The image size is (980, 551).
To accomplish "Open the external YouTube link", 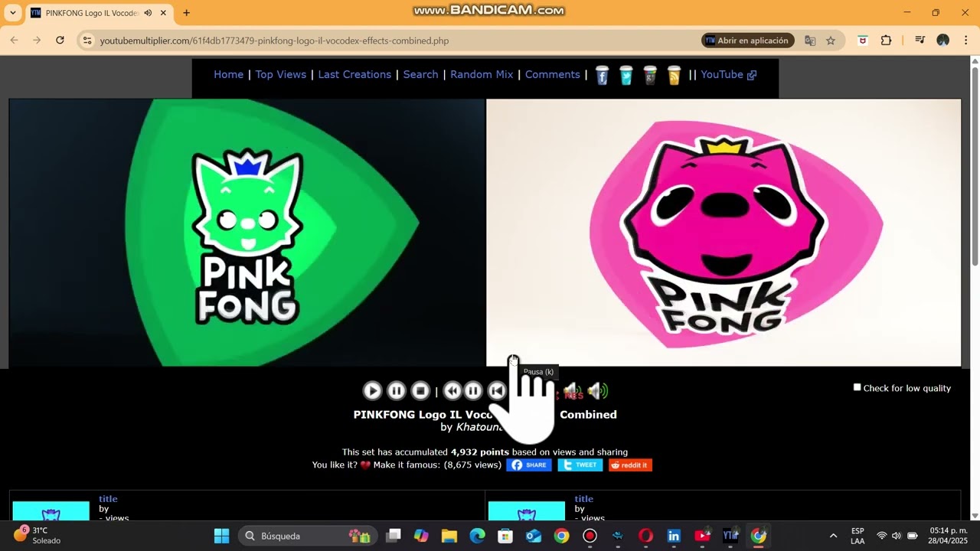I will tap(728, 74).
